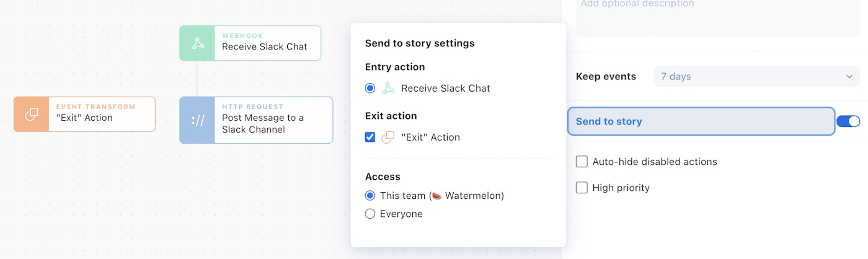Check the High priority option
The width and height of the screenshot is (868, 259).
(x=582, y=188)
